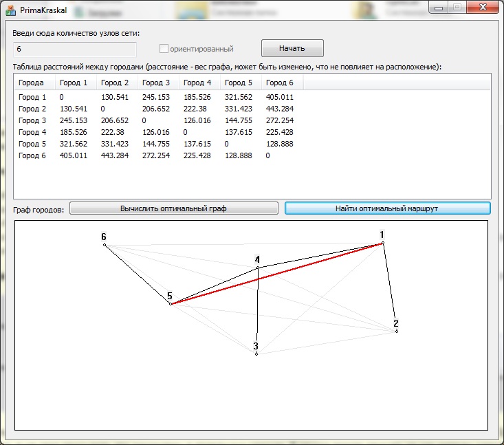Click the Город 2 column header
504x445 pixels.
(x=117, y=83)
